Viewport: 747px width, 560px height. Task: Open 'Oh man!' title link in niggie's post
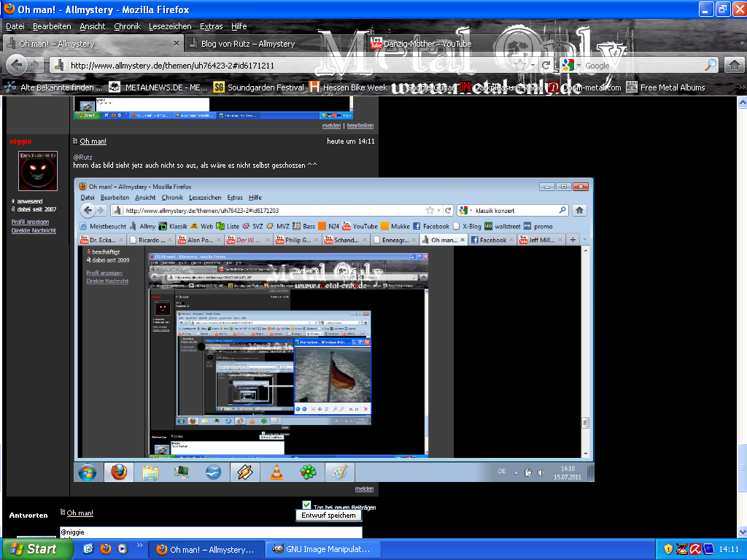click(93, 141)
